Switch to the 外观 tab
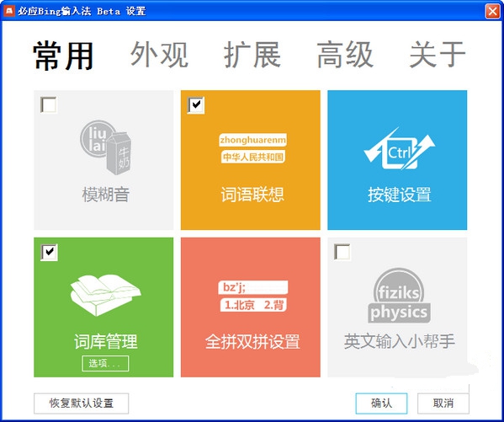The image size is (504, 422). [159, 55]
